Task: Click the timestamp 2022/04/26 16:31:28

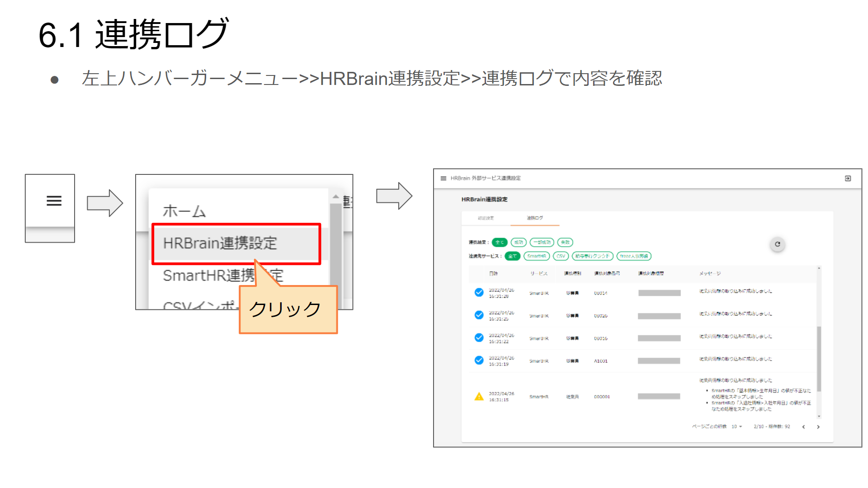Action: coord(501,293)
